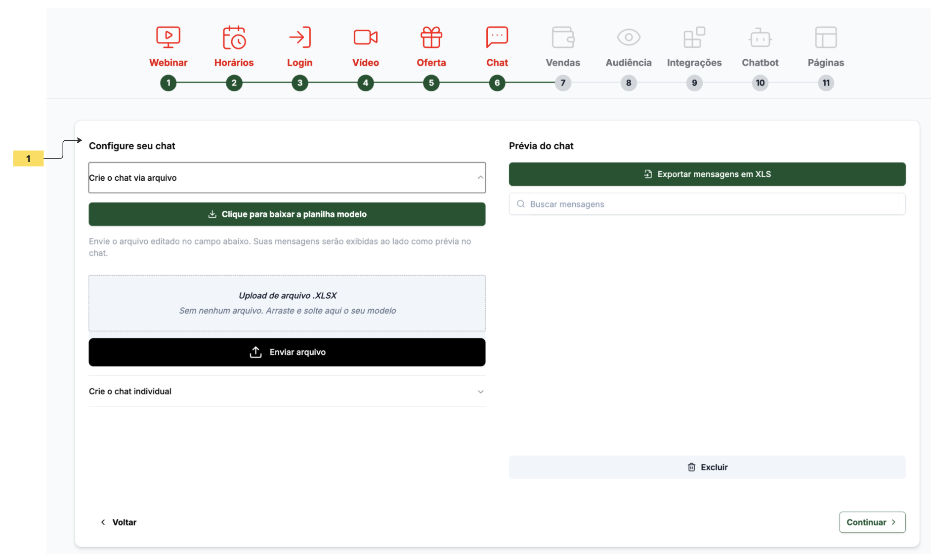This screenshot has height=560, width=931.
Task: Switch to the Chat step label
Action: point(497,63)
